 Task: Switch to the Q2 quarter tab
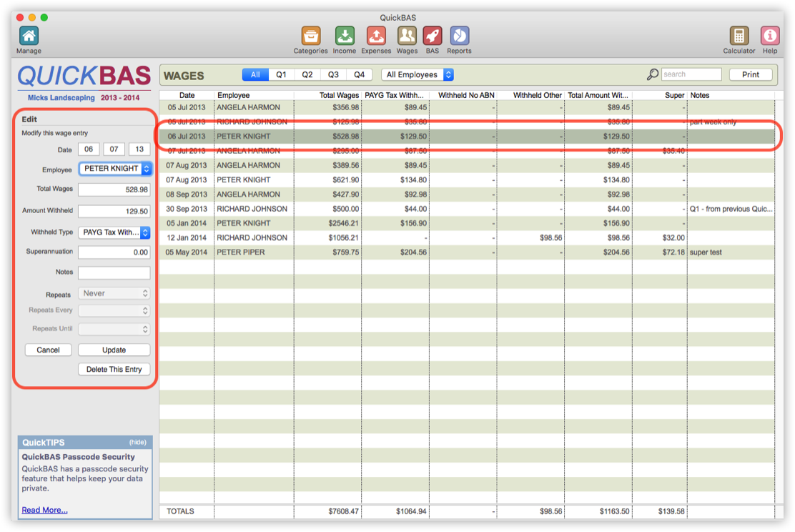[307, 74]
